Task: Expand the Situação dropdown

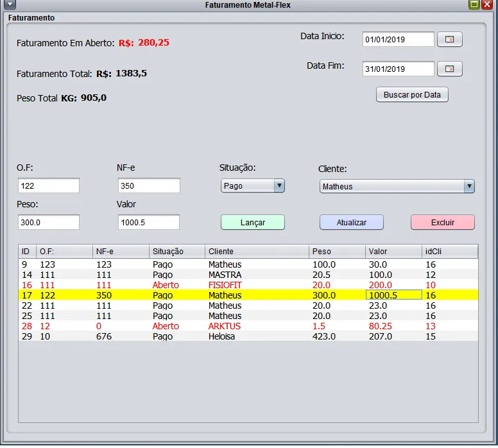Action: pos(279,186)
